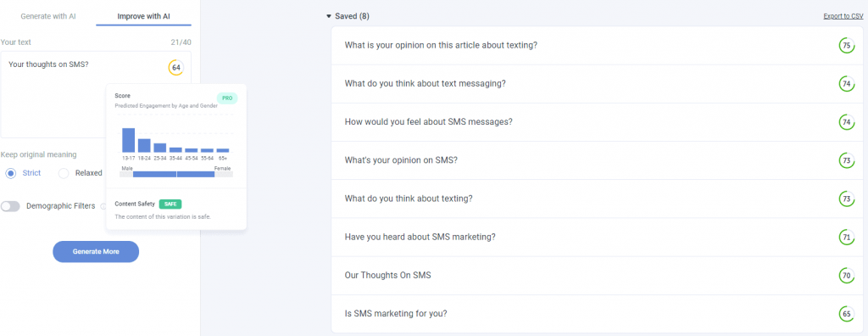Open saved item 'What do you think about texting?'
The image size is (868, 336).
[598, 199]
